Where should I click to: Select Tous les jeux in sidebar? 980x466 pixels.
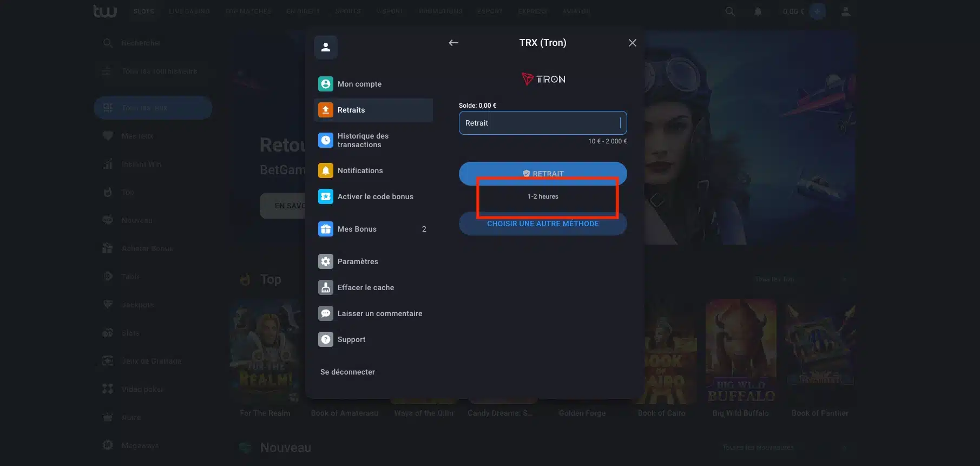(x=153, y=108)
